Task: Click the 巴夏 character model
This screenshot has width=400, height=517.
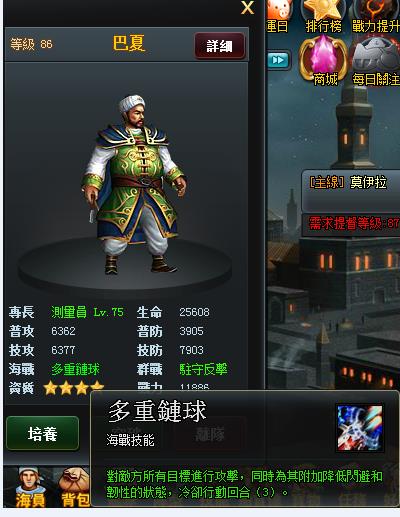Action: 134,184
